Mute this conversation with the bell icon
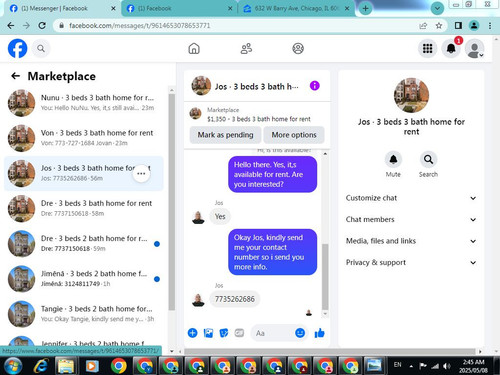 pos(393,160)
